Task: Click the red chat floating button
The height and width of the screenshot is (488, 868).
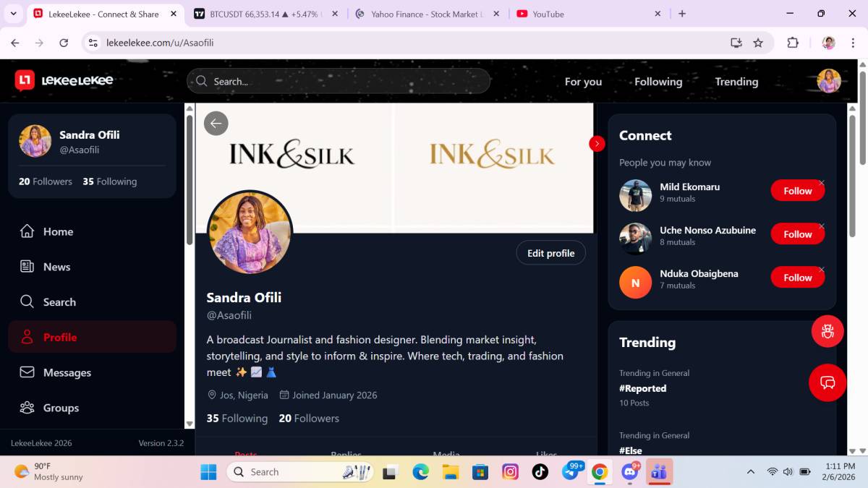Action: (827, 382)
